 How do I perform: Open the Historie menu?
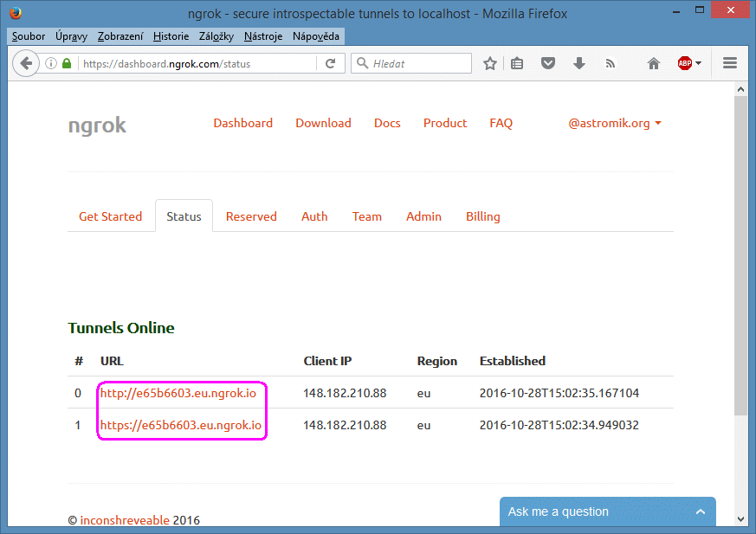[171, 36]
